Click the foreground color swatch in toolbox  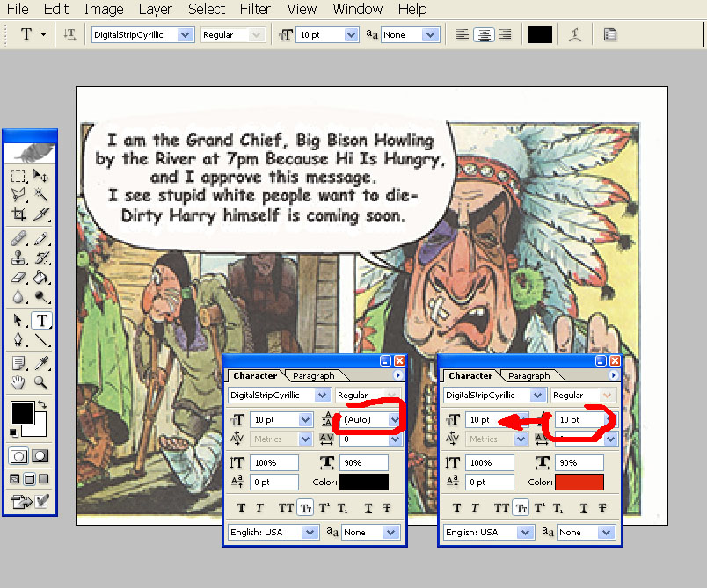[x=23, y=413]
